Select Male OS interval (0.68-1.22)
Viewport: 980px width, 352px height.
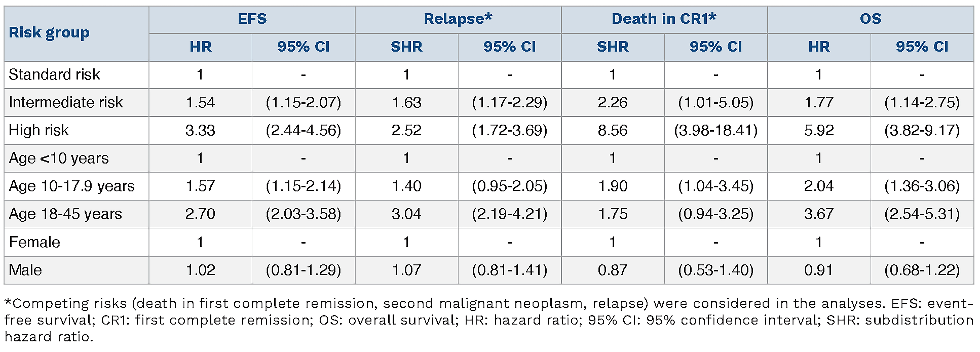922,270
